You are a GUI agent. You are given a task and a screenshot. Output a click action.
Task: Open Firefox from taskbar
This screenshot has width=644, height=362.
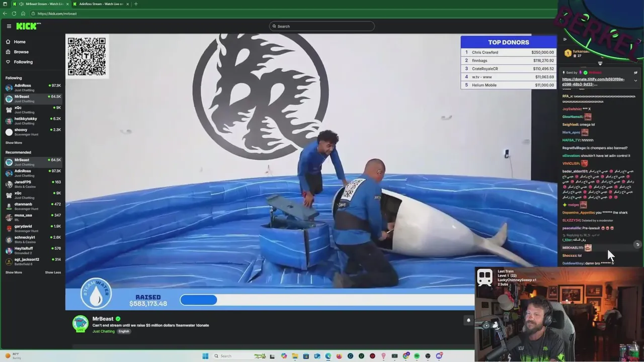(339, 356)
